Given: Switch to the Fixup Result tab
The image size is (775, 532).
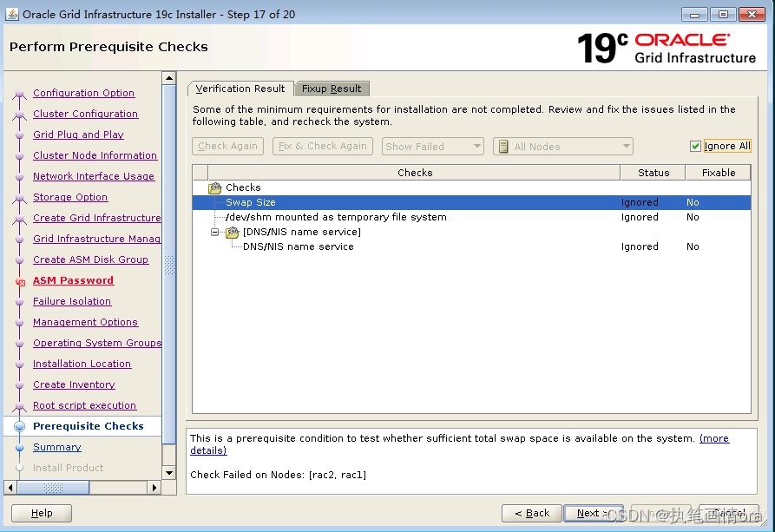Looking at the screenshot, I should 332,88.
